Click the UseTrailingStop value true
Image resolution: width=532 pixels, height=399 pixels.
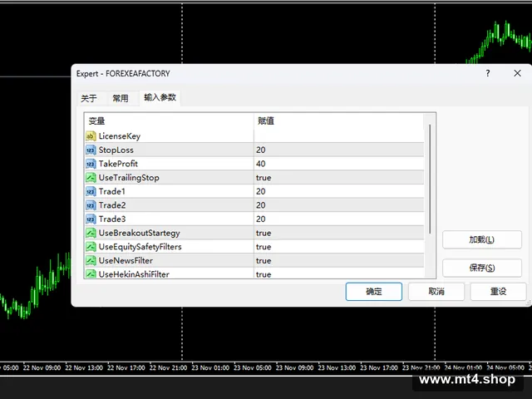tap(264, 178)
